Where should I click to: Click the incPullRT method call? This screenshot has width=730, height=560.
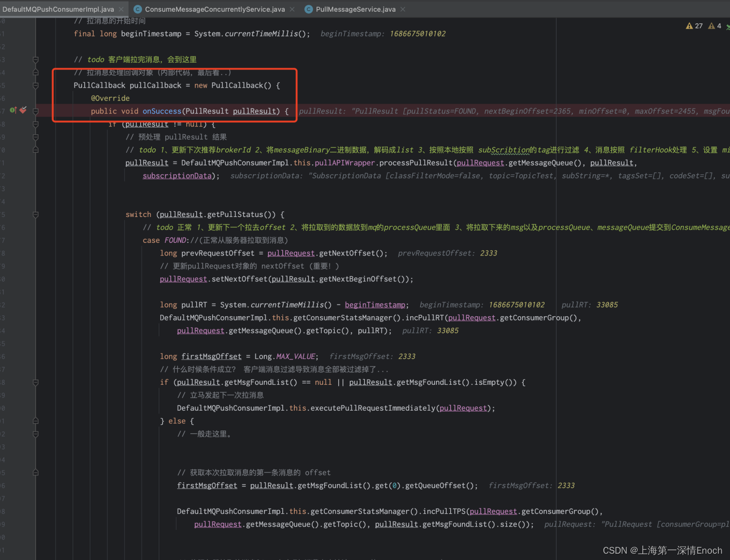[x=424, y=318]
